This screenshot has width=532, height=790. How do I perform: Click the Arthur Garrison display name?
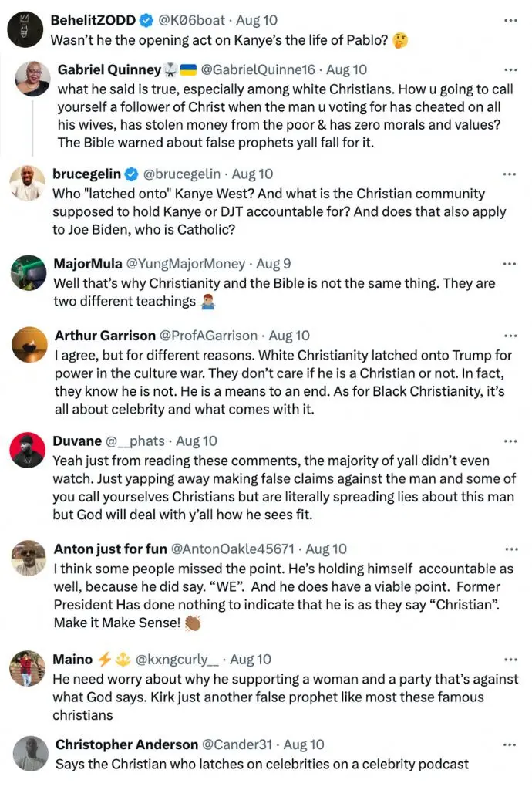point(105,336)
